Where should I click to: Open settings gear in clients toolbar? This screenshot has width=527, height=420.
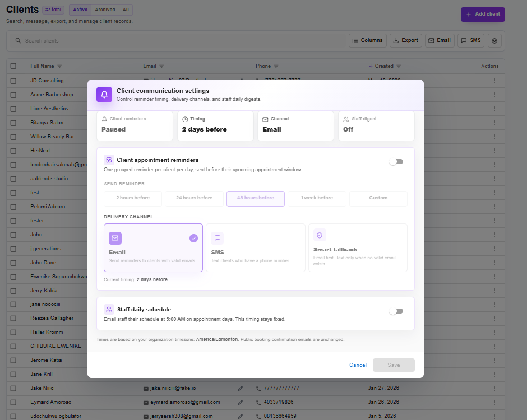click(x=494, y=41)
